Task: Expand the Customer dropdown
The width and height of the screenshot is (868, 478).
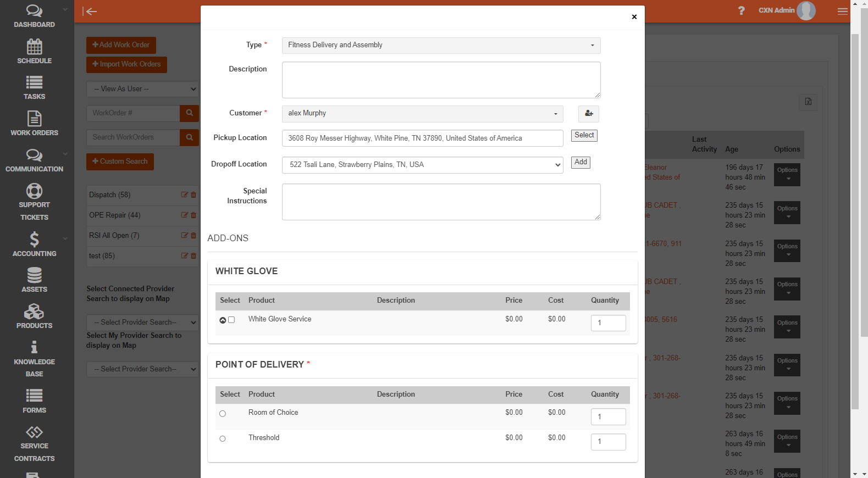Action: pos(422,114)
